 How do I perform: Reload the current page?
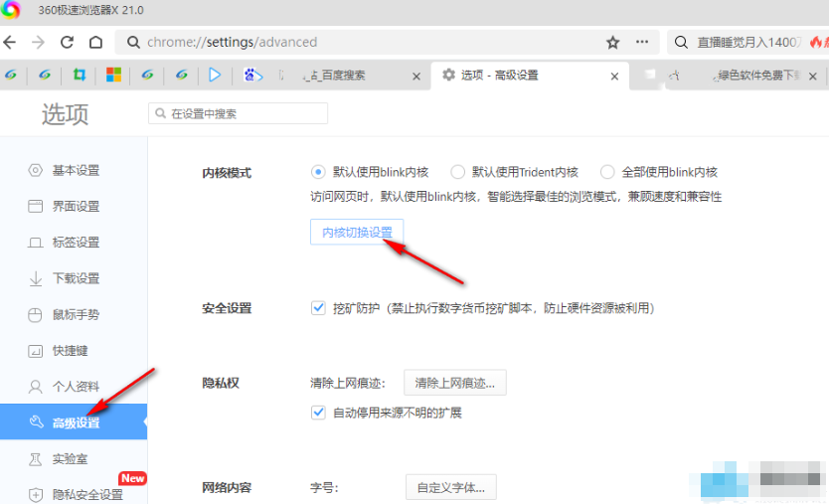pos(67,42)
